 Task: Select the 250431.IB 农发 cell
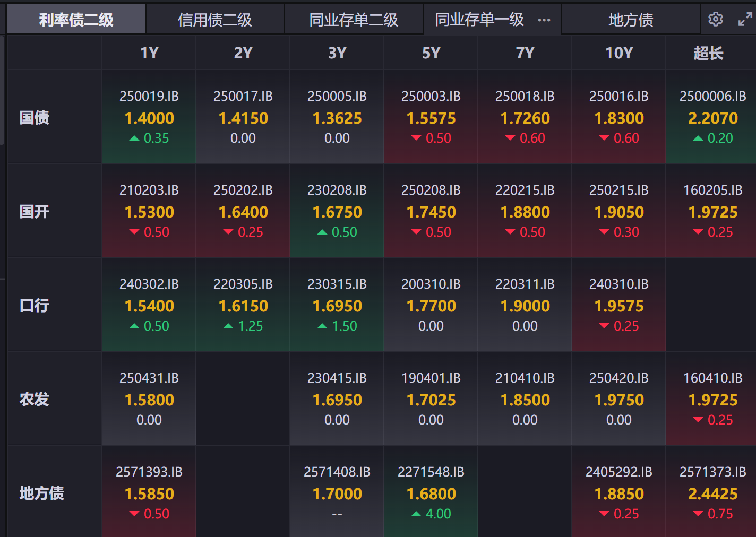coord(149,399)
